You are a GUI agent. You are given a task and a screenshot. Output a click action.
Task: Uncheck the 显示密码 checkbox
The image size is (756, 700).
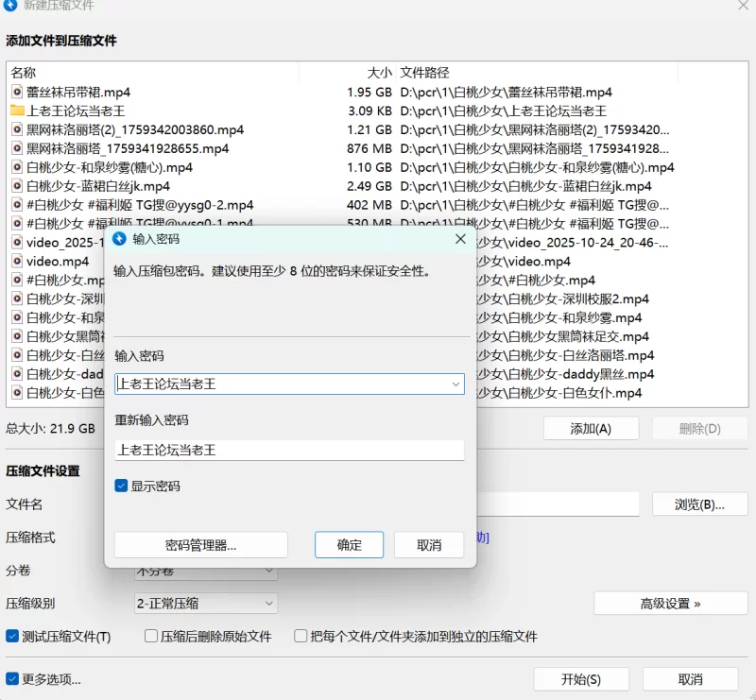[121, 486]
